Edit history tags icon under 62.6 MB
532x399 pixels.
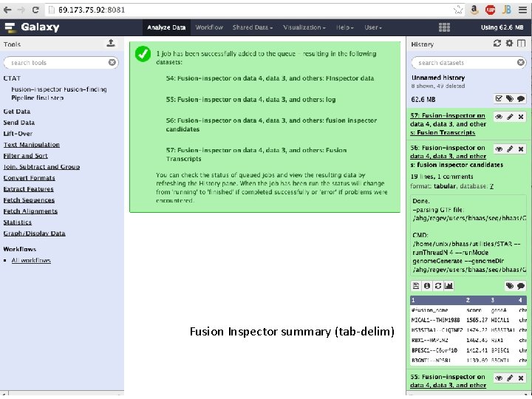click(x=510, y=99)
